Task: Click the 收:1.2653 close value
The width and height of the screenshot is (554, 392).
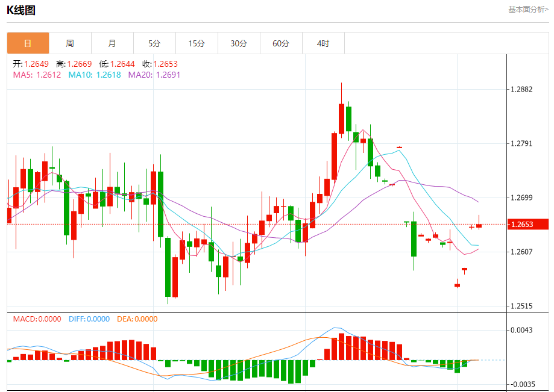Action: point(160,64)
